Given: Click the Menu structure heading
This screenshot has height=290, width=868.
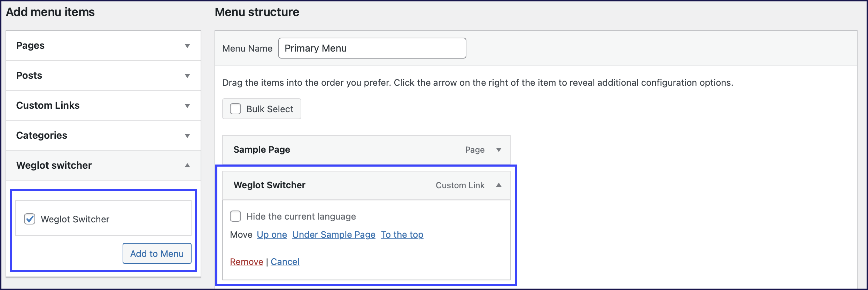Looking at the screenshot, I should [257, 12].
